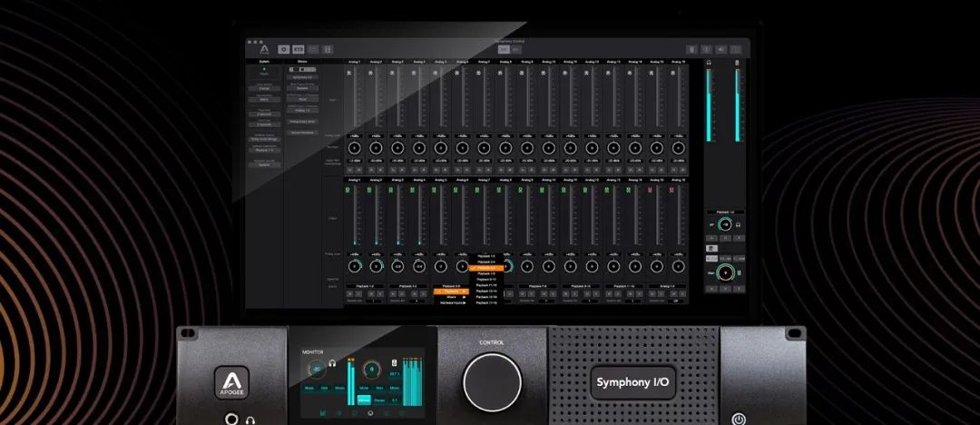Select the highlighted orange Playback entry in the submenu
The width and height of the screenshot is (980, 425).
(x=485, y=269)
